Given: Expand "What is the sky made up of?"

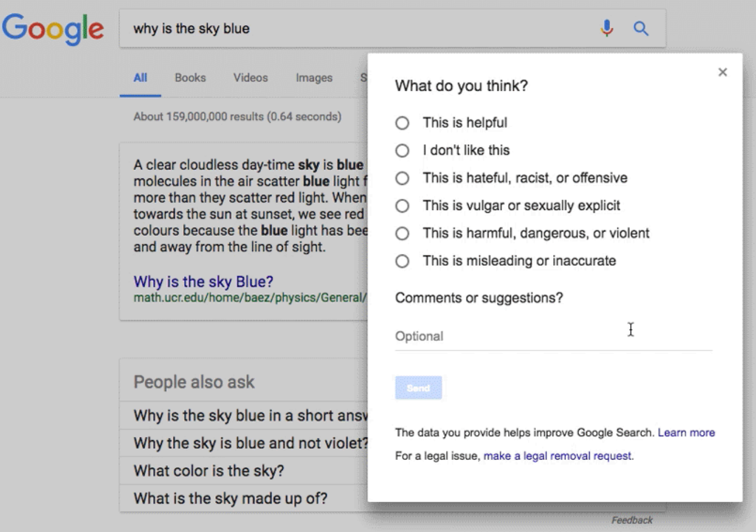Looking at the screenshot, I should [230, 498].
